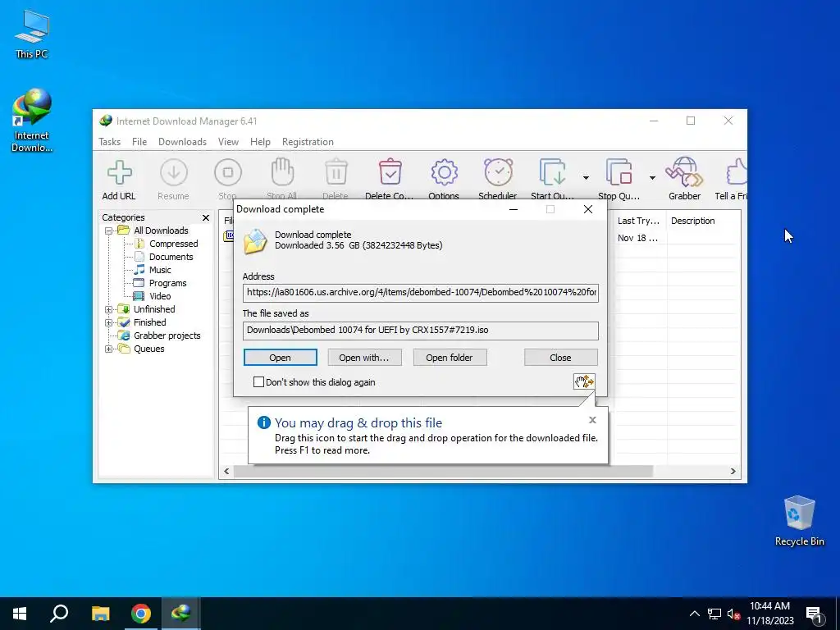The width and height of the screenshot is (840, 630).
Task: Click the taskbar clock and date
Action: click(x=769, y=614)
